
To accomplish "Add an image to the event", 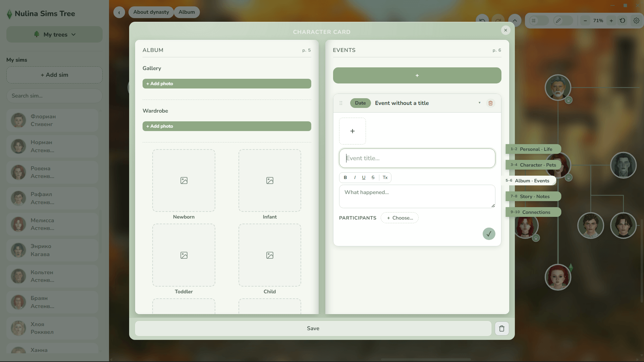I will [352, 131].
